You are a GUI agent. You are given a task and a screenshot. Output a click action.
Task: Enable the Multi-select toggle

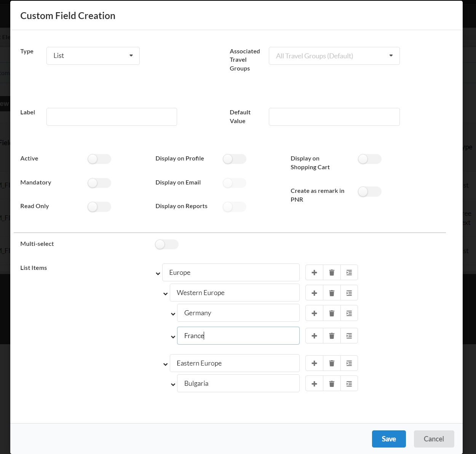(166, 244)
